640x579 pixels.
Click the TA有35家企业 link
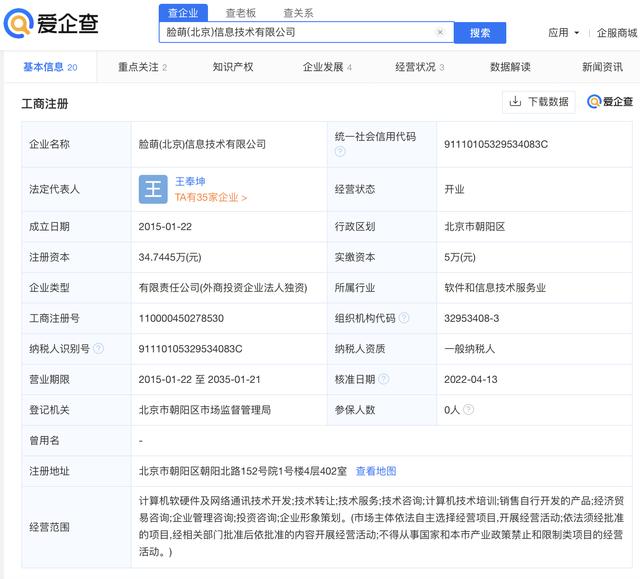pos(211,197)
